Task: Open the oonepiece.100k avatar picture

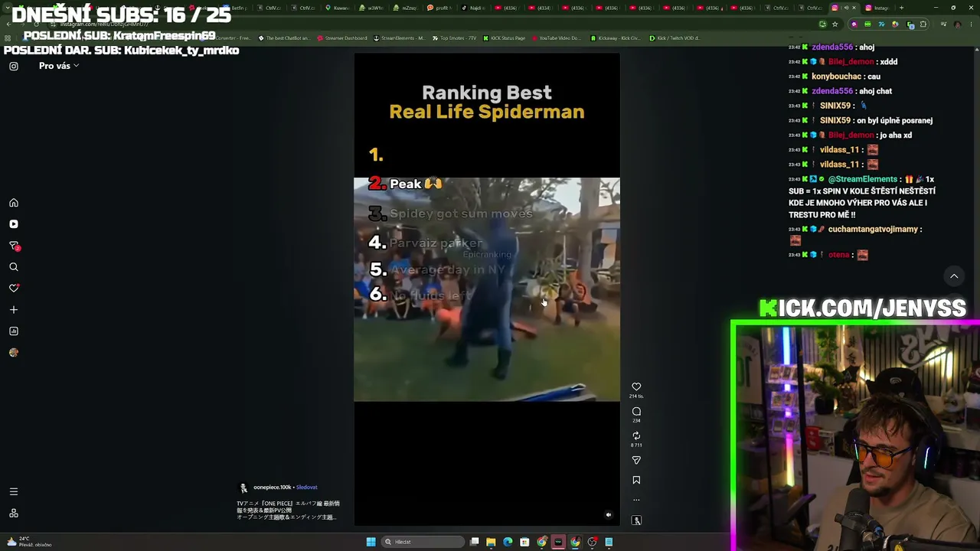Action: [x=243, y=487]
